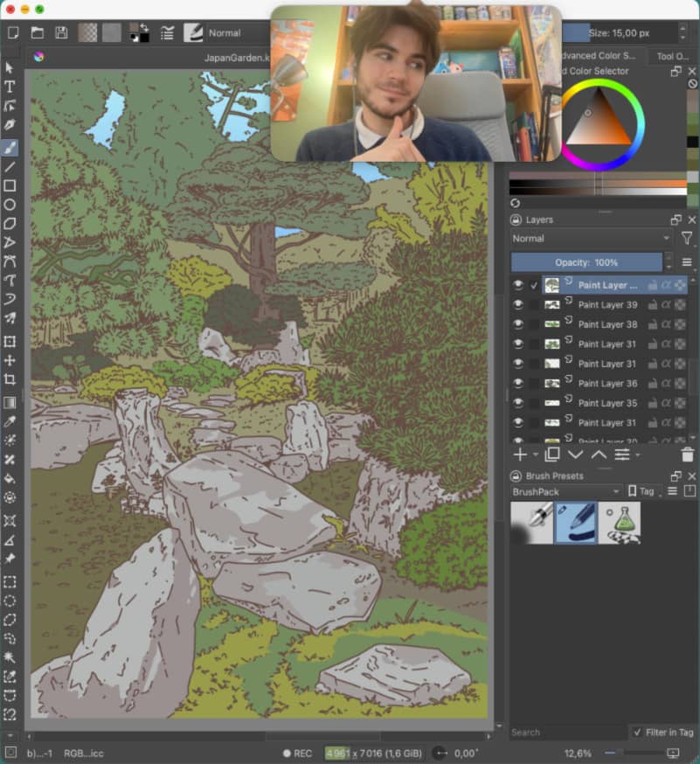Open the Tool Options panel tab
Image resolution: width=700 pixels, height=764 pixels.
(x=673, y=57)
